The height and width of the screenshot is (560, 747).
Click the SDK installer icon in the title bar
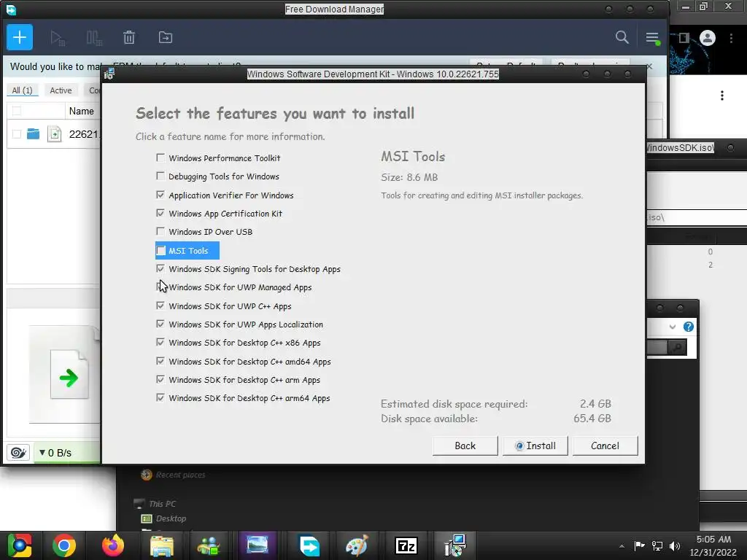(x=109, y=74)
